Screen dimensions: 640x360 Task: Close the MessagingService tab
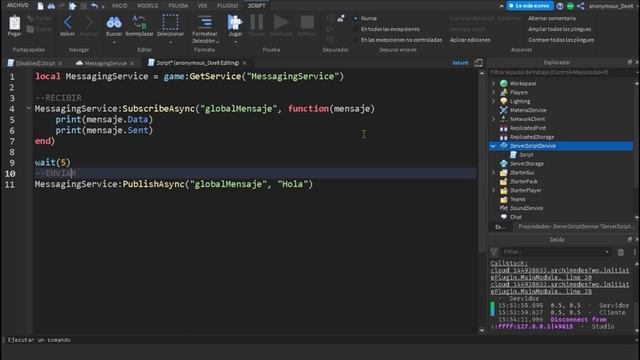point(132,63)
